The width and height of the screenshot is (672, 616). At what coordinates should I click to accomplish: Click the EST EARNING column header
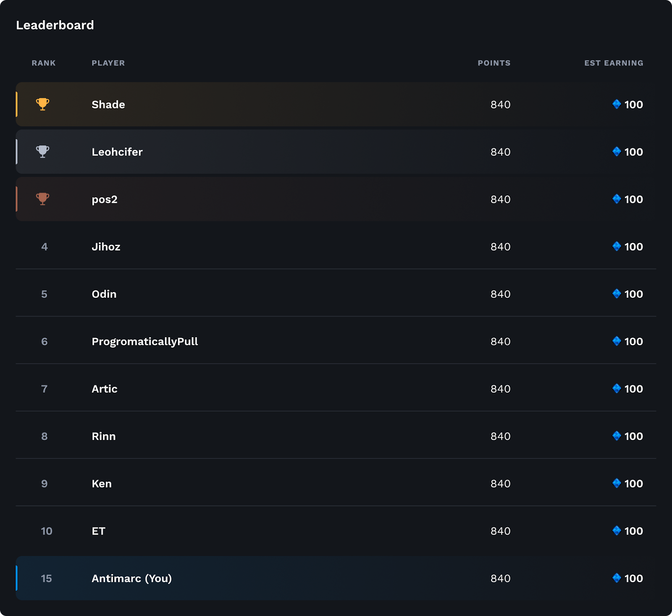click(614, 63)
